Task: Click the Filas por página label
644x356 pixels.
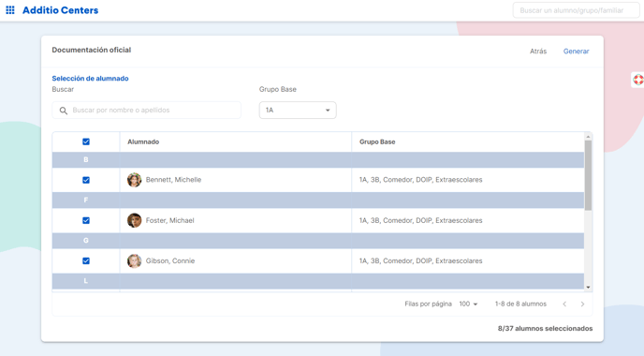Action: click(428, 304)
